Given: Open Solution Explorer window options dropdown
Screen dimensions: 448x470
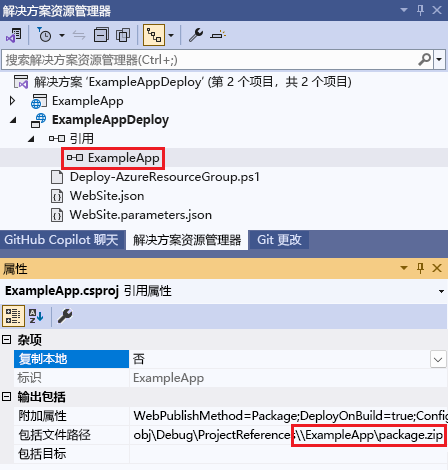Looking at the screenshot, I should (x=404, y=10).
